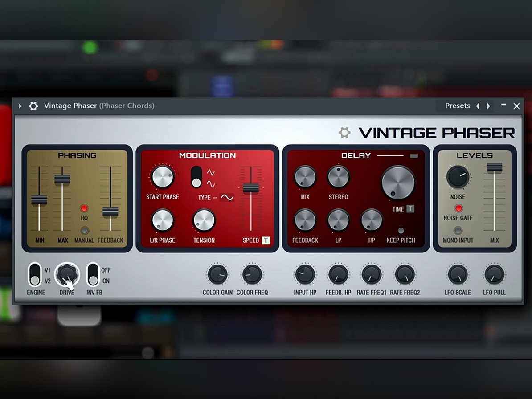This screenshot has height=399, width=532.
Task: Go to the next preset
Action: 488,106
